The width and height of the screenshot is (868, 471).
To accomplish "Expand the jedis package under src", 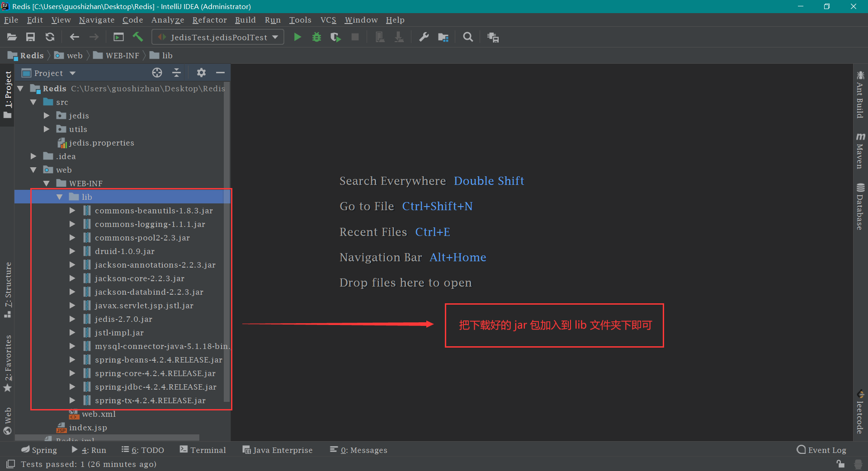I will 47,116.
